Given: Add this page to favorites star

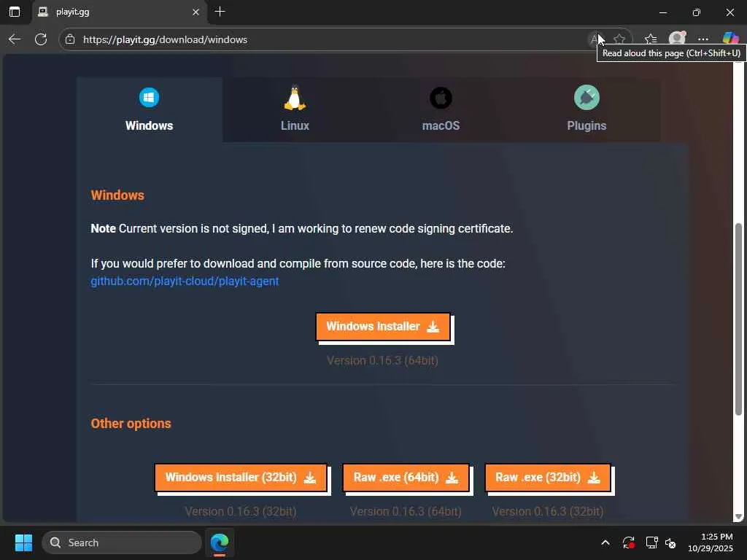Looking at the screenshot, I should pyautogui.click(x=619, y=39).
